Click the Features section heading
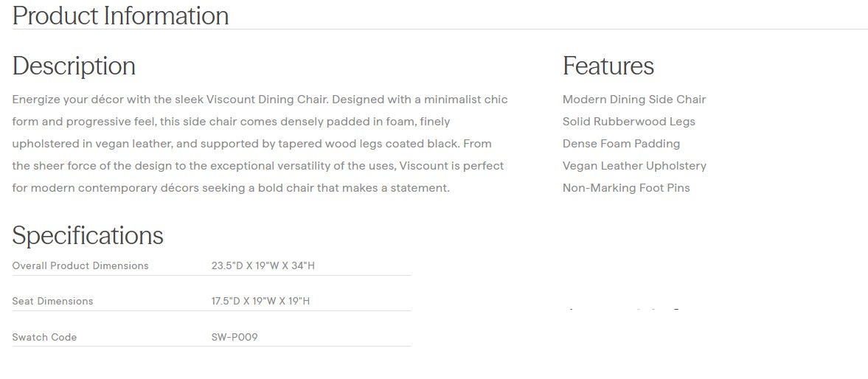The width and height of the screenshot is (868, 379). point(608,66)
